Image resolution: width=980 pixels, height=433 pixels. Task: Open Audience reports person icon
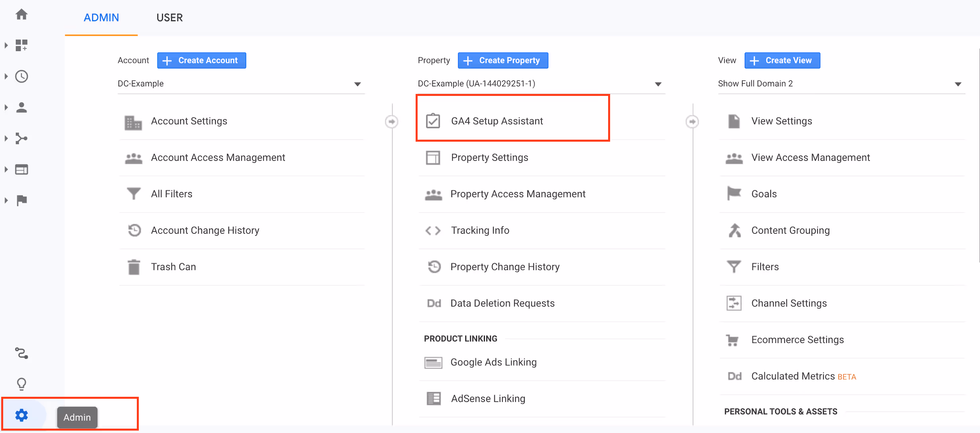pos(21,107)
